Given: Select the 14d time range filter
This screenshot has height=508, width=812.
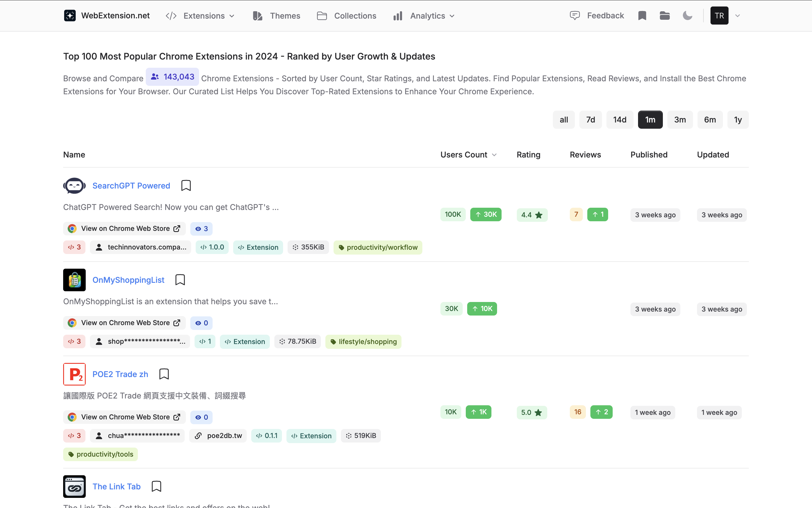Looking at the screenshot, I should pyautogui.click(x=620, y=120).
